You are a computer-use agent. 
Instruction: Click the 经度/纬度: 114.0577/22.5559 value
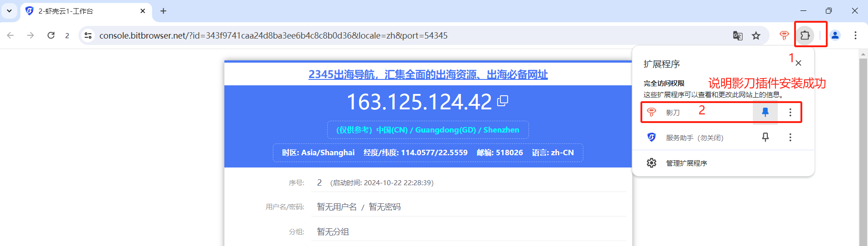click(x=415, y=153)
